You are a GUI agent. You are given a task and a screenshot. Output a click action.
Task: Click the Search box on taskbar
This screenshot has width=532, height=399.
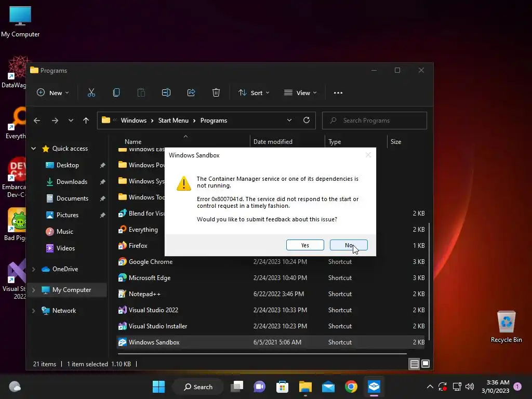click(198, 387)
